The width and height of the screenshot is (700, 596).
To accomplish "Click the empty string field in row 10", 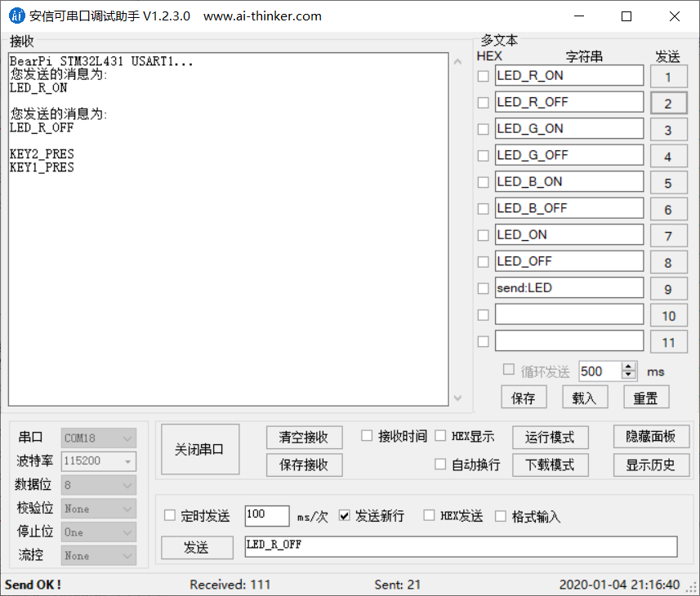I will (x=569, y=314).
